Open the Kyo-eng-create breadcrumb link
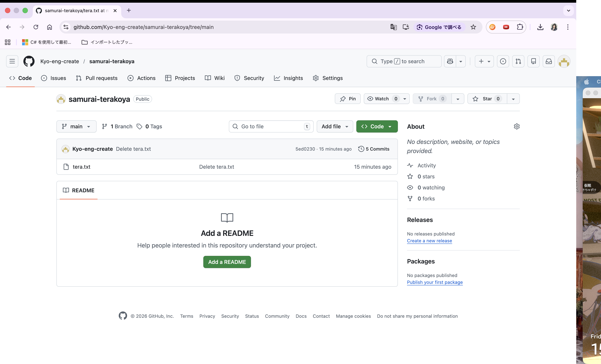 (60, 61)
